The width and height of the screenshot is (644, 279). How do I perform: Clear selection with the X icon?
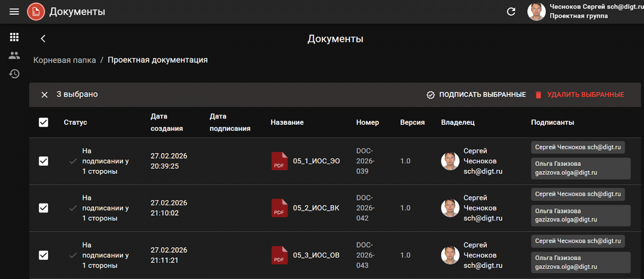pos(45,95)
